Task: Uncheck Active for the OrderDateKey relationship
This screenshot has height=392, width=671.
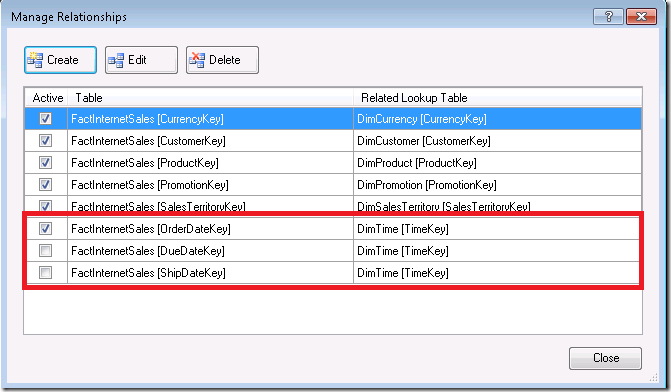Action: pyautogui.click(x=45, y=229)
